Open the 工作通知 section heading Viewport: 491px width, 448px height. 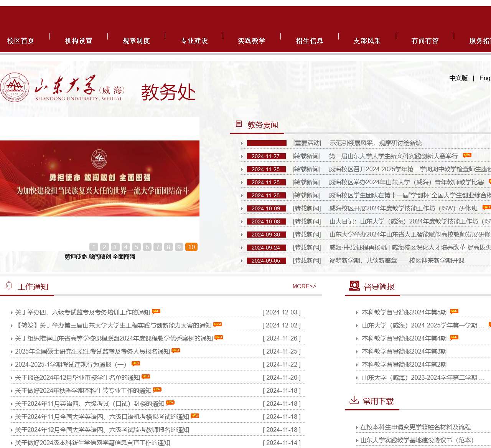click(x=33, y=287)
